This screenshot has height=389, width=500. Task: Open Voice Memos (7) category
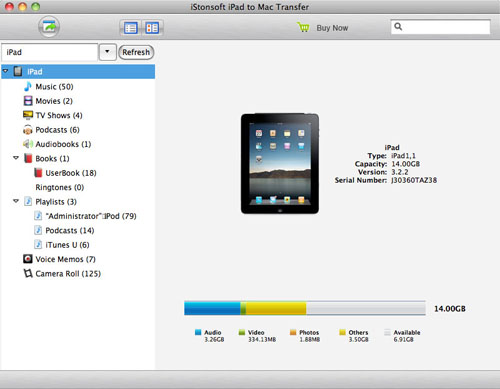point(66,259)
